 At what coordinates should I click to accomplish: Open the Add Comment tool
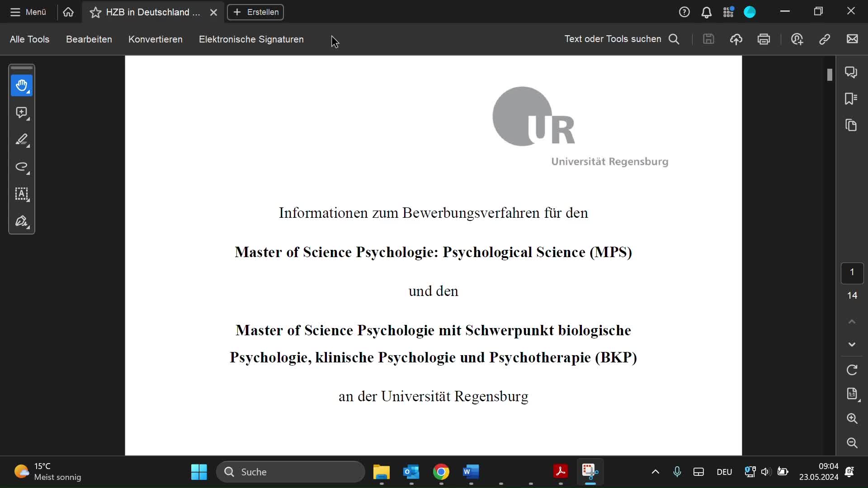pos(22,113)
